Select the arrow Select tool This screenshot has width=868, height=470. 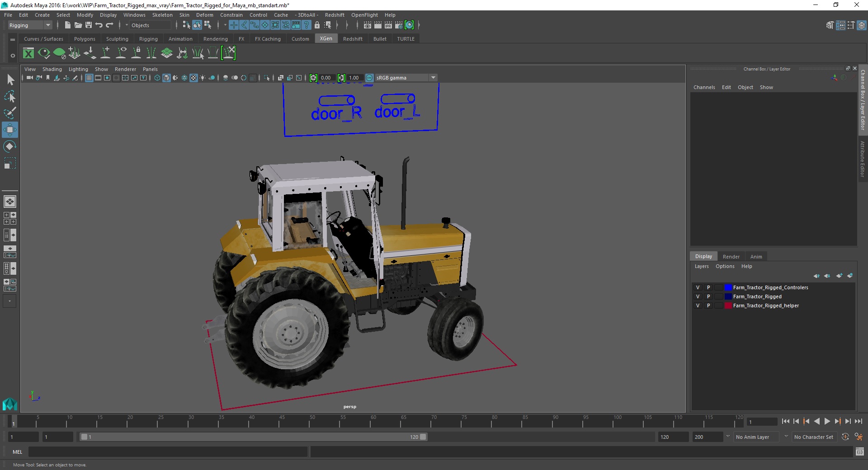pyautogui.click(x=10, y=80)
